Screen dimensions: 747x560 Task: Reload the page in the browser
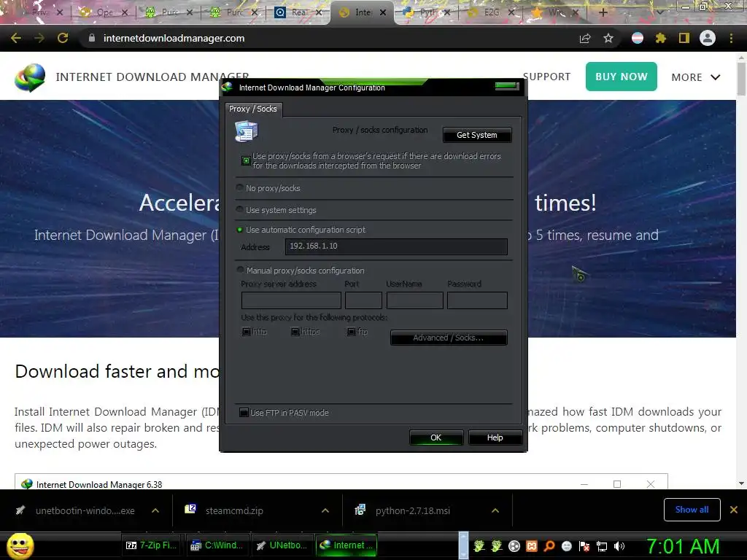click(63, 38)
